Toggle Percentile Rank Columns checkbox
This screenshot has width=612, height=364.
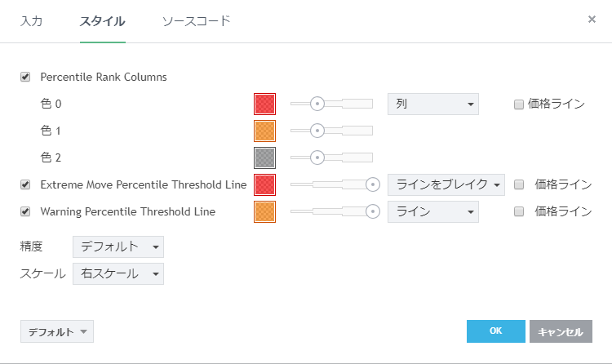[x=25, y=78]
